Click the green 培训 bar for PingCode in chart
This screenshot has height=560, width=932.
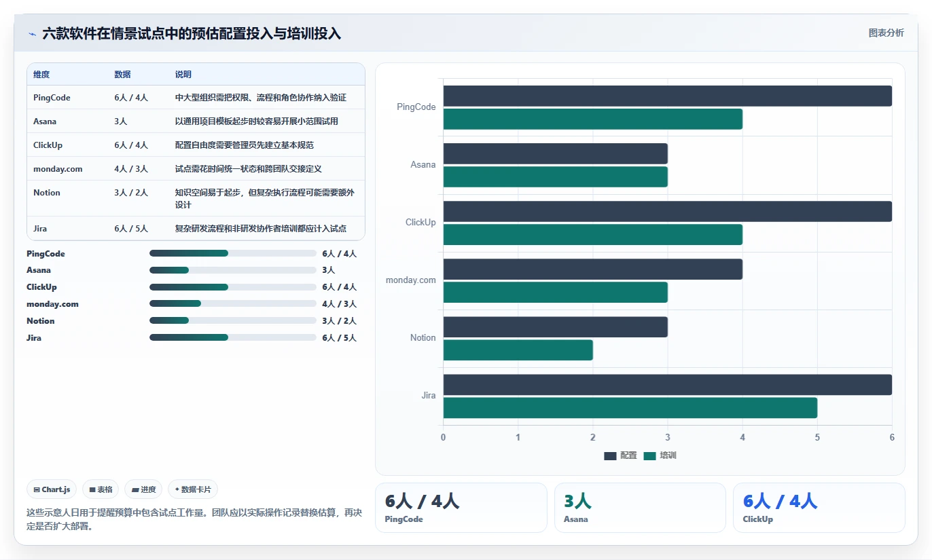[x=592, y=119]
